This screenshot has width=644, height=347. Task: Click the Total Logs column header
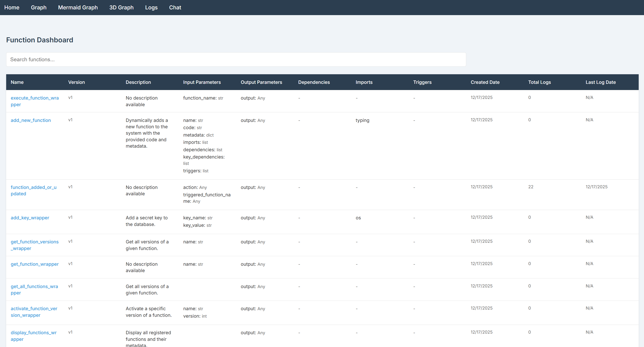[x=539, y=82]
